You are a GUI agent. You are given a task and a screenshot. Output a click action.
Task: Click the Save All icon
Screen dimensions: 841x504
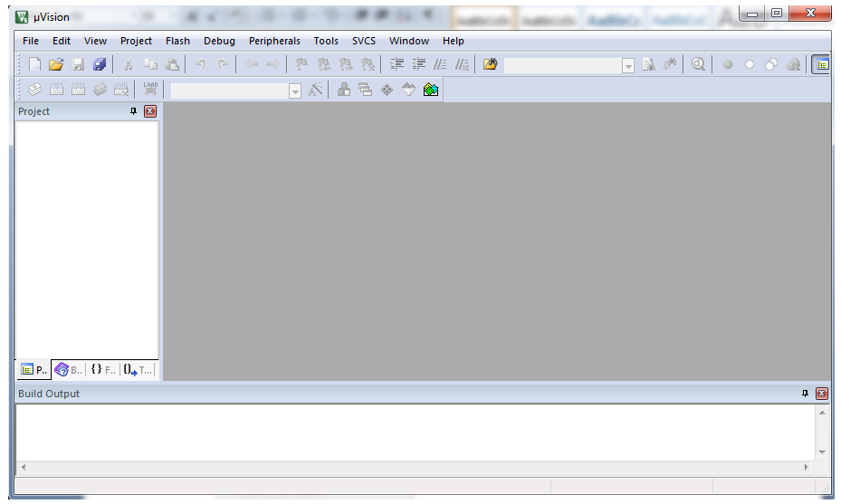click(100, 64)
